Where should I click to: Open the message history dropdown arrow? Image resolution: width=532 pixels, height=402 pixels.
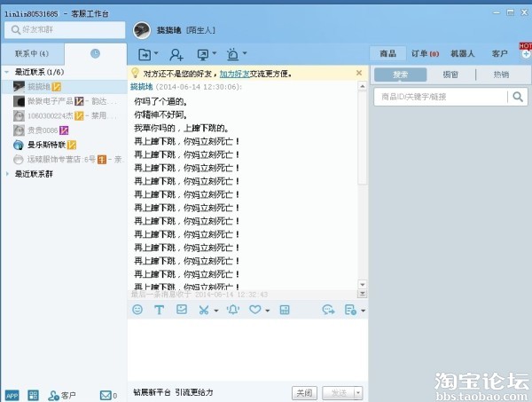click(363, 311)
